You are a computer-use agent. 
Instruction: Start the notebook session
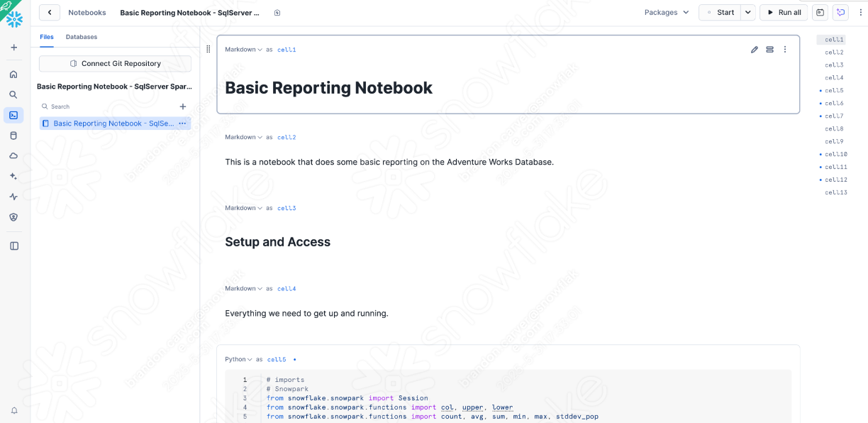(720, 13)
